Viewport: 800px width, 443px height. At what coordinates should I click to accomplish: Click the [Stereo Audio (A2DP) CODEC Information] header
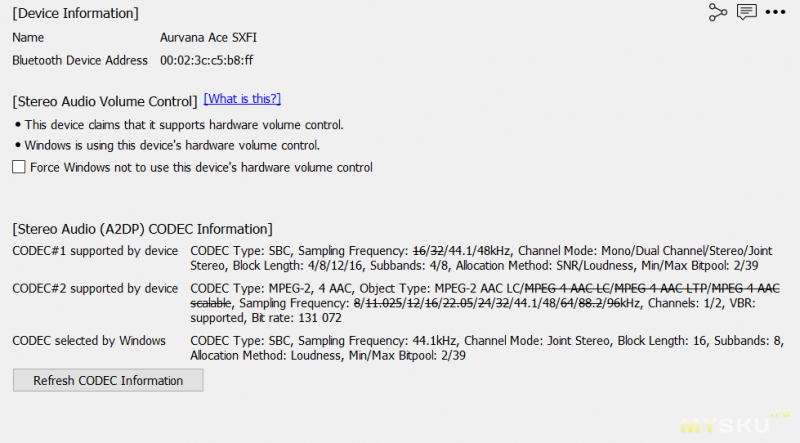click(x=142, y=229)
